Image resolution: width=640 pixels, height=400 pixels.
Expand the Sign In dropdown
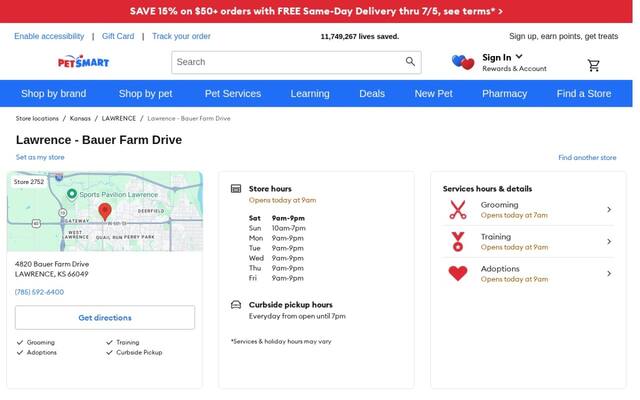pos(502,57)
